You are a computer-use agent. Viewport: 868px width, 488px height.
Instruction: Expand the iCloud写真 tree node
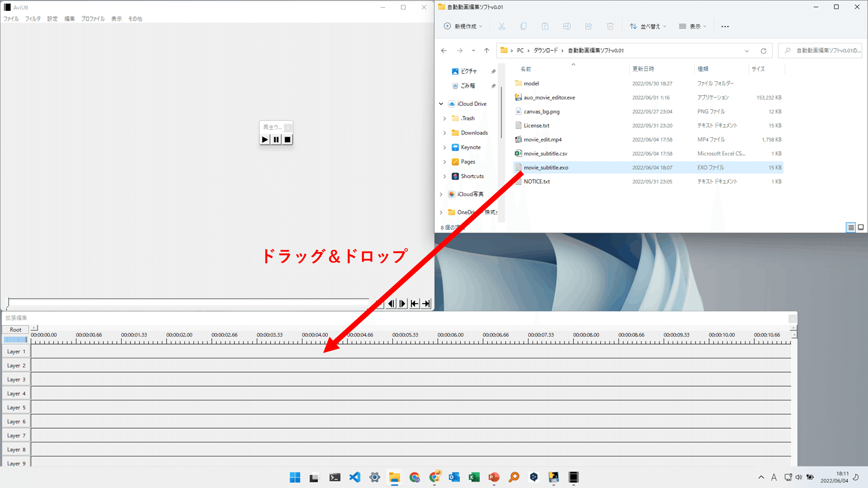[441, 194]
